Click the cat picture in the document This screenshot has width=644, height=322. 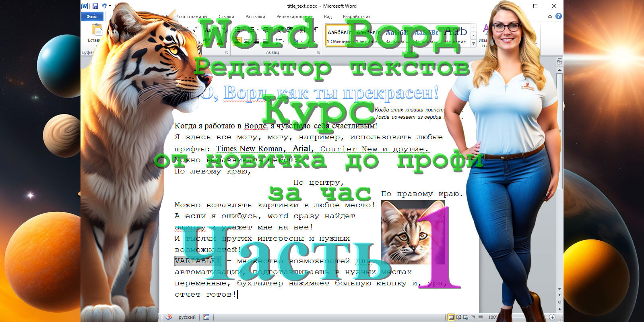(x=407, y=233)
